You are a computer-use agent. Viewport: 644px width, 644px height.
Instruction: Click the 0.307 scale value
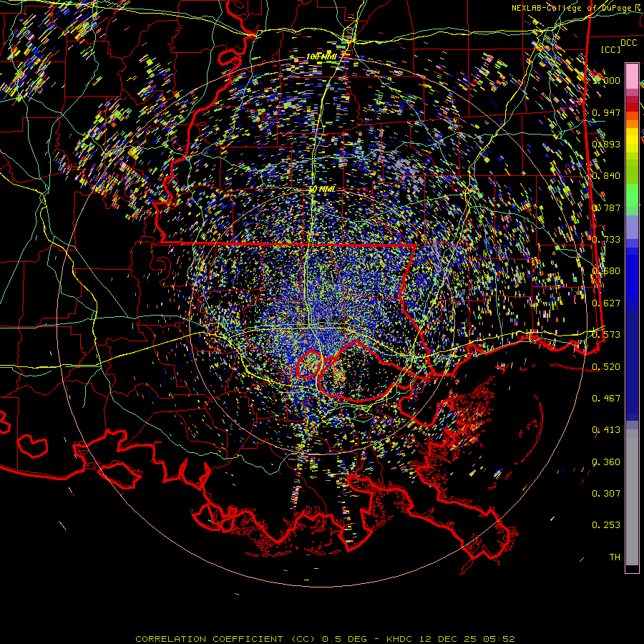(x=606, y=494)
